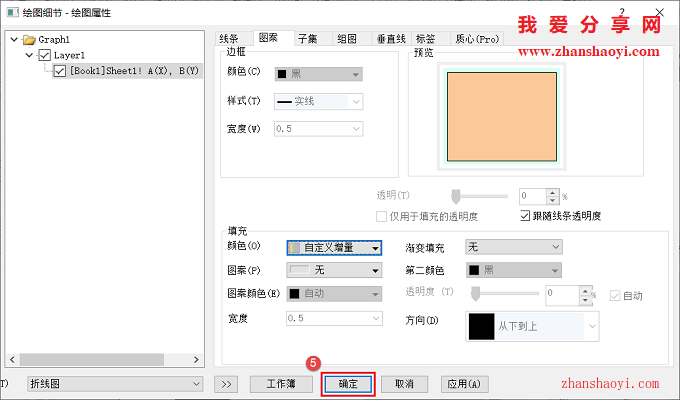The image size is (680, 400).
Task: Switch to the 垂直线 tab
Action: click(391, 39)
